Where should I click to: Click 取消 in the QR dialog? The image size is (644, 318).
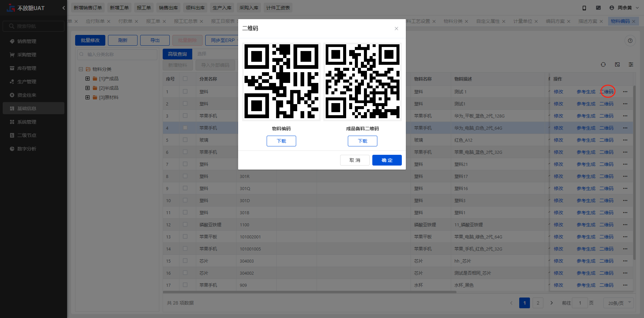tap(355, 160)
